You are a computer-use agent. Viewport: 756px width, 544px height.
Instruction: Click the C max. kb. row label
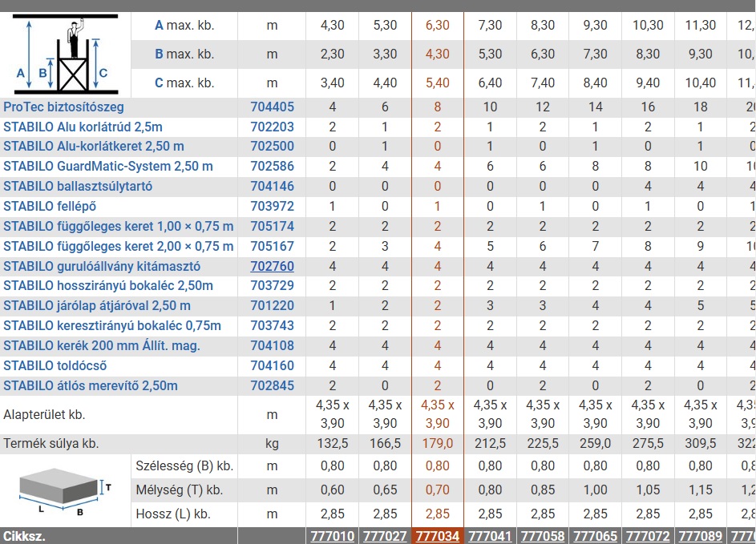pos(184,83)
